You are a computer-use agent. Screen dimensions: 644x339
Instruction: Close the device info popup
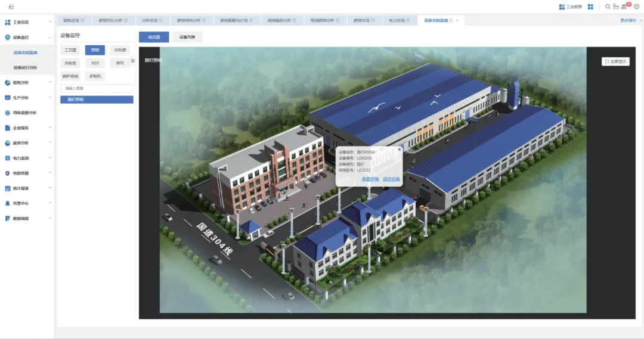400,150
